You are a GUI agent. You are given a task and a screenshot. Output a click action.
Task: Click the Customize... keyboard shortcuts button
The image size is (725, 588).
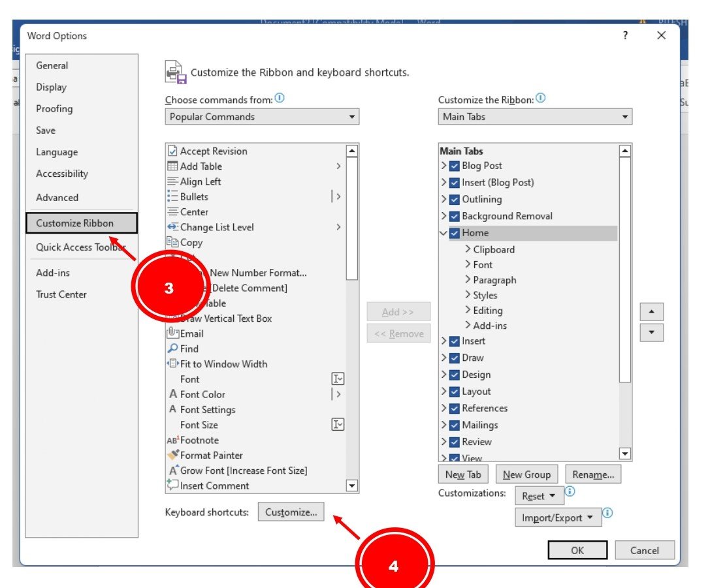(x=291, y=512)
